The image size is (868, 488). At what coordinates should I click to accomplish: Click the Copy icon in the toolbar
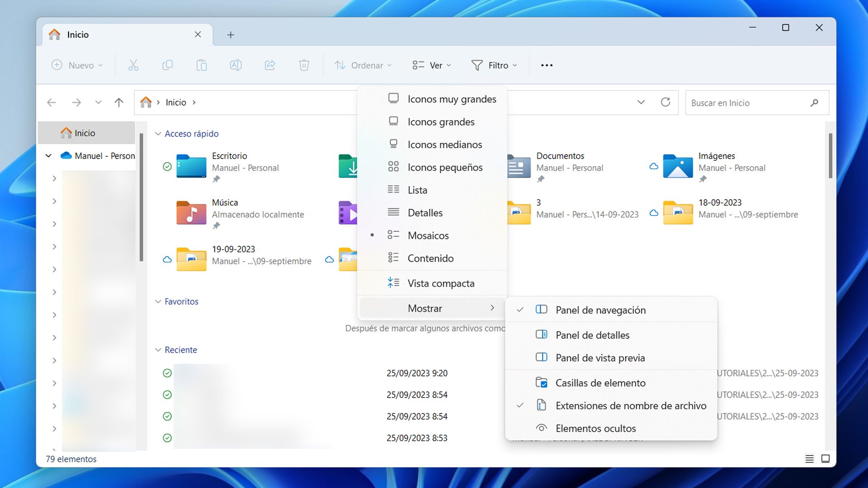[x=167, y=65]
